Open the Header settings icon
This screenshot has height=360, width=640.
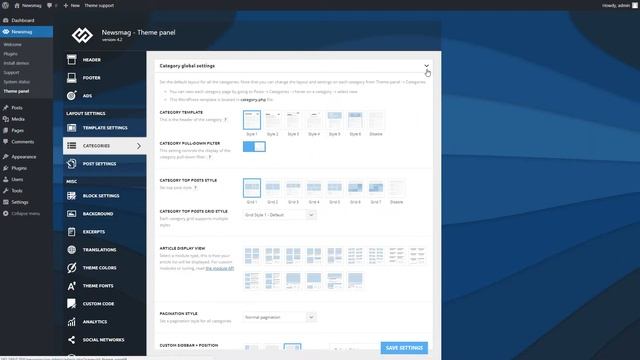click(71, 60)
